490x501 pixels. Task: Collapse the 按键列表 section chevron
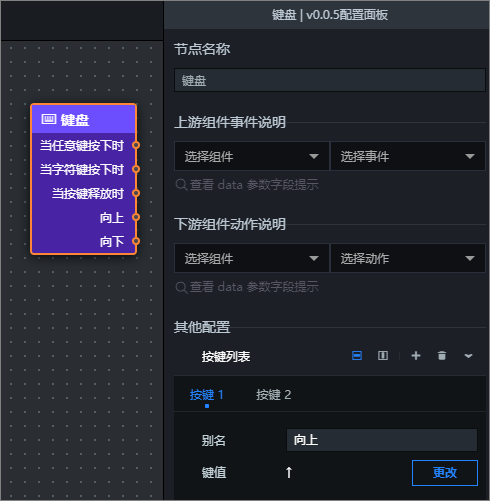(x=468, y=356)
